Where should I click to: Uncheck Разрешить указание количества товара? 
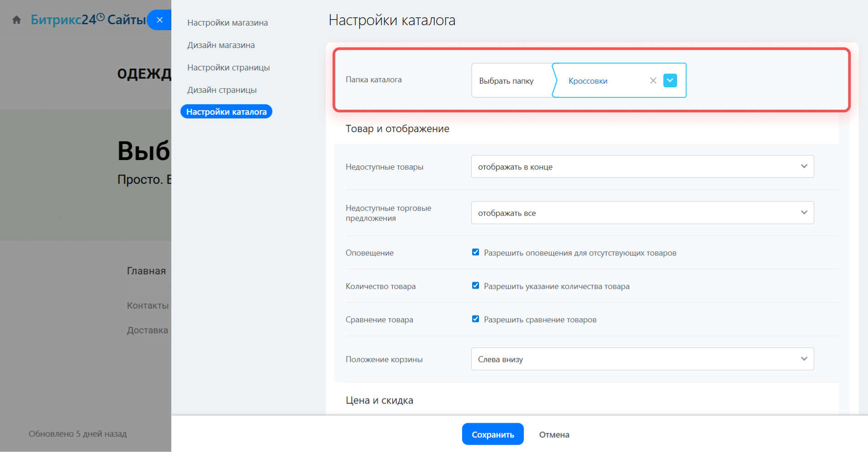pyautogui.click(x=475, y=286)
